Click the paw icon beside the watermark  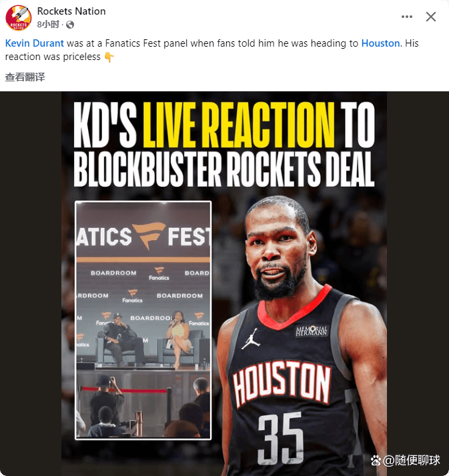click(x=376, y=460)
